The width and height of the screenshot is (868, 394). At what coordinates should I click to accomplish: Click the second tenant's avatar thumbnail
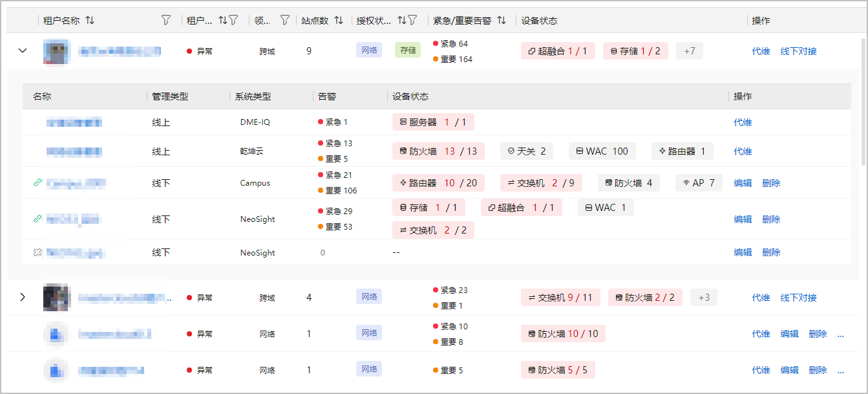(x=56, y=298)
